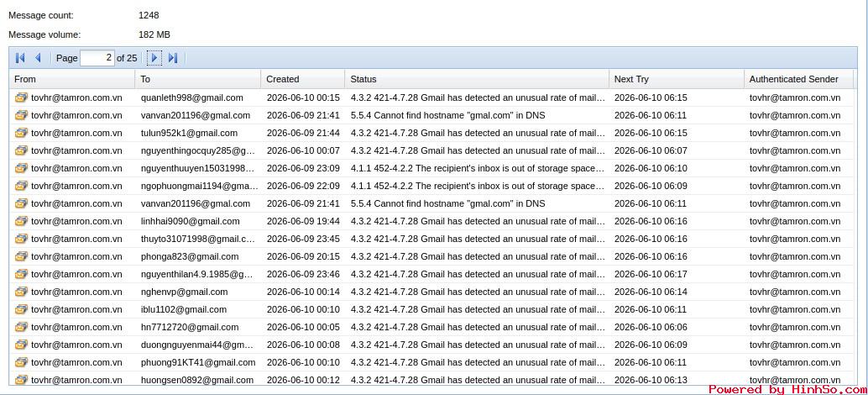The width and height of the screenshot is (868, 395).
Task: Go to the previous page of messages
Action: click(39, 58)
